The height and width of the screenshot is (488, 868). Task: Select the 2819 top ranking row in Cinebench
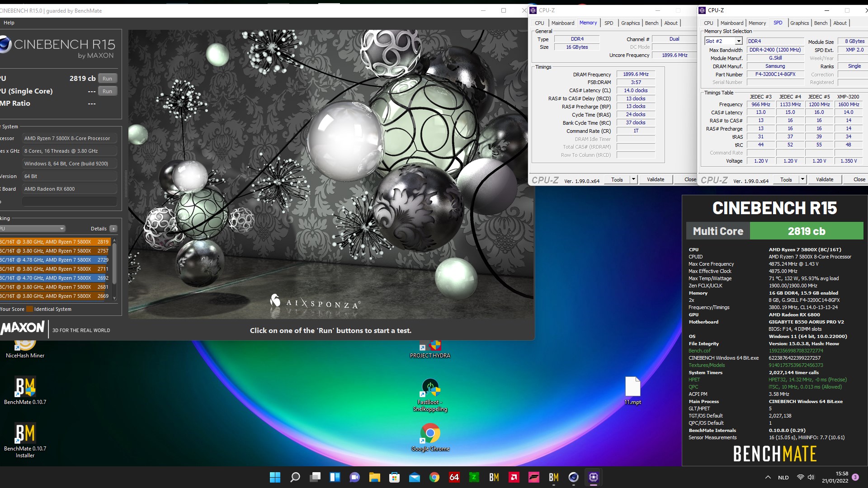point(55,242)
